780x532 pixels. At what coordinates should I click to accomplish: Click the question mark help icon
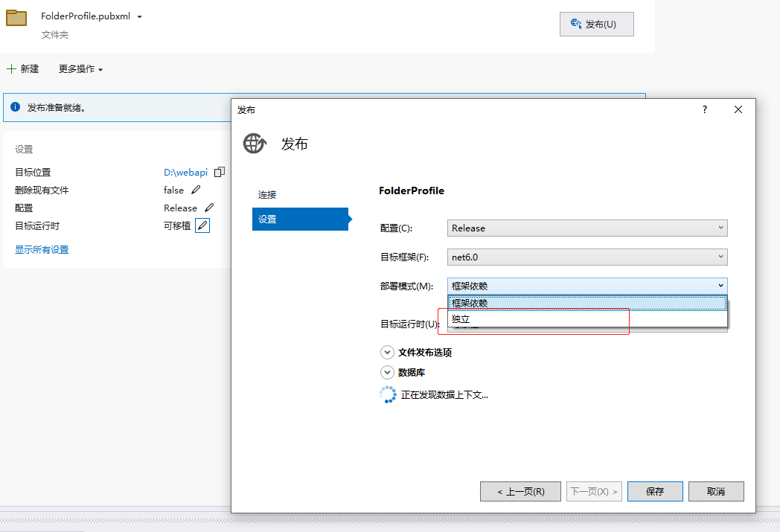tap(705, 109)
